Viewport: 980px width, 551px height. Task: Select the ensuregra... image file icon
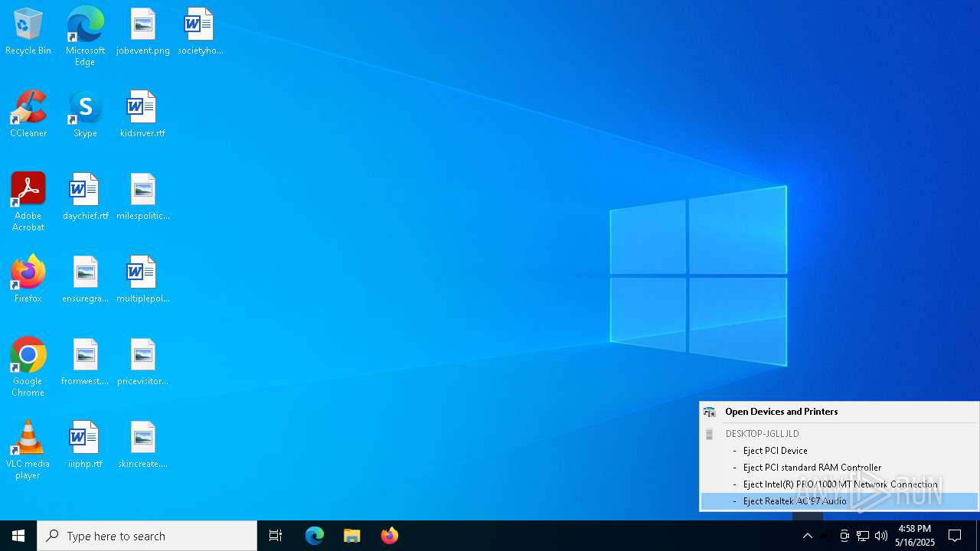click(85, 280)
